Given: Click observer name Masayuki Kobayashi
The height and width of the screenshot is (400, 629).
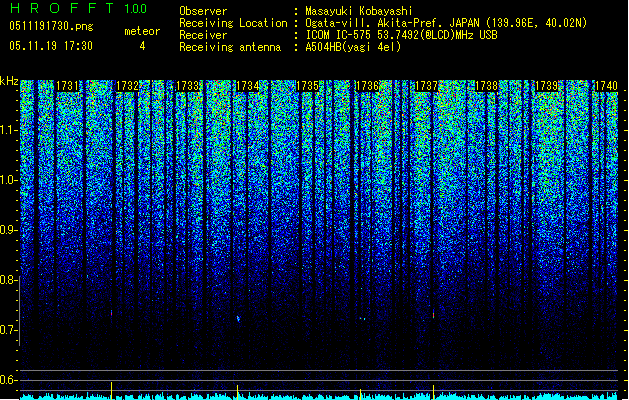Looking at the screenshot, I should tap(359, 11).
